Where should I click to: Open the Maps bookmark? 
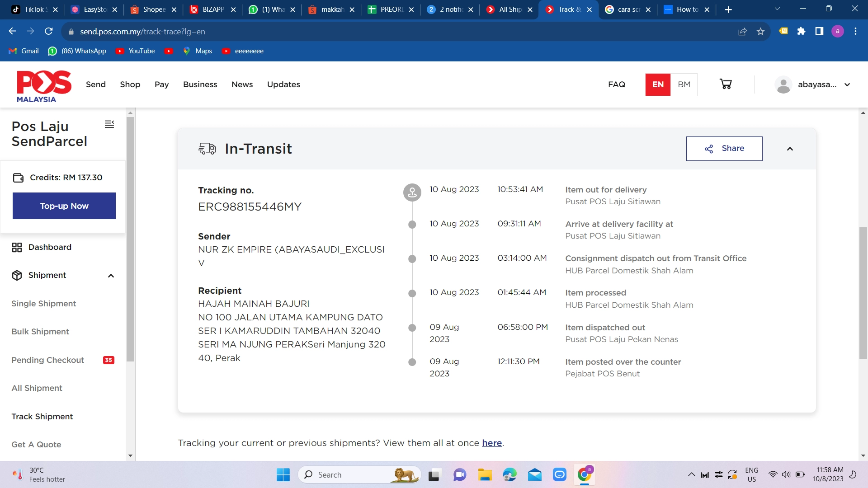(198, 51)
